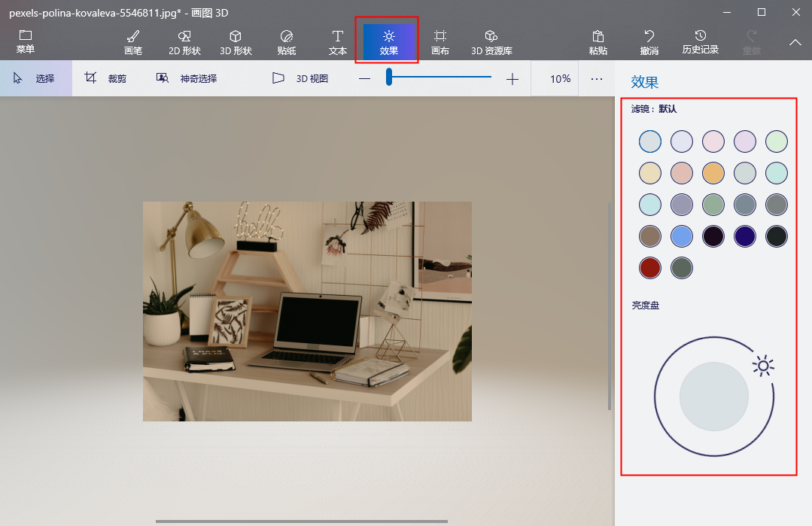Select the cream yellow filter swatch

[650, 173]
